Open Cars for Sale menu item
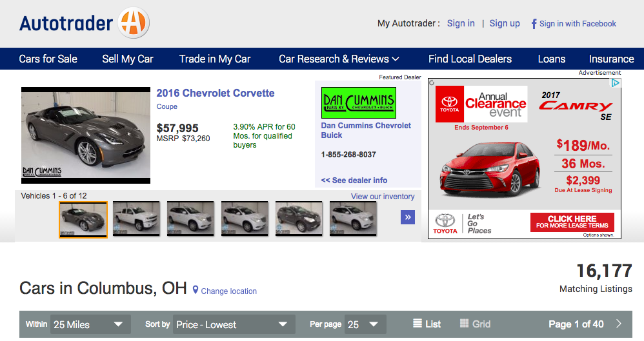 [48, 59]
